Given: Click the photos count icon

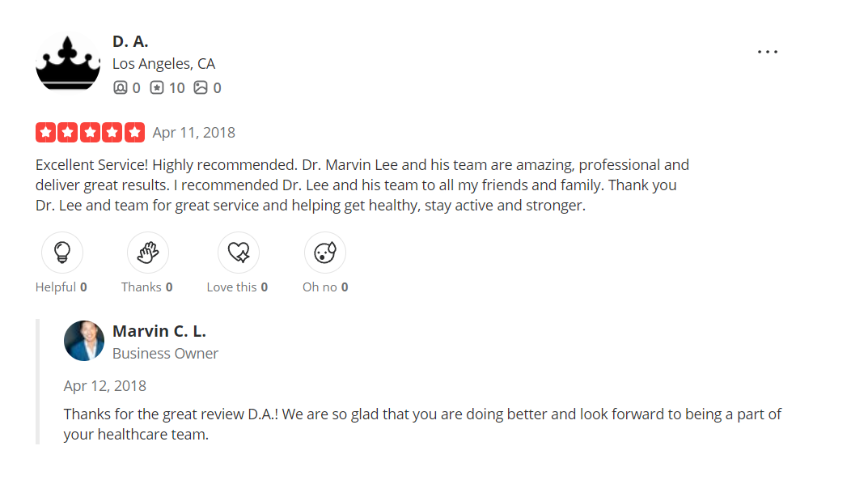Looking at the screenshot, I should click(x=201, y=87).
